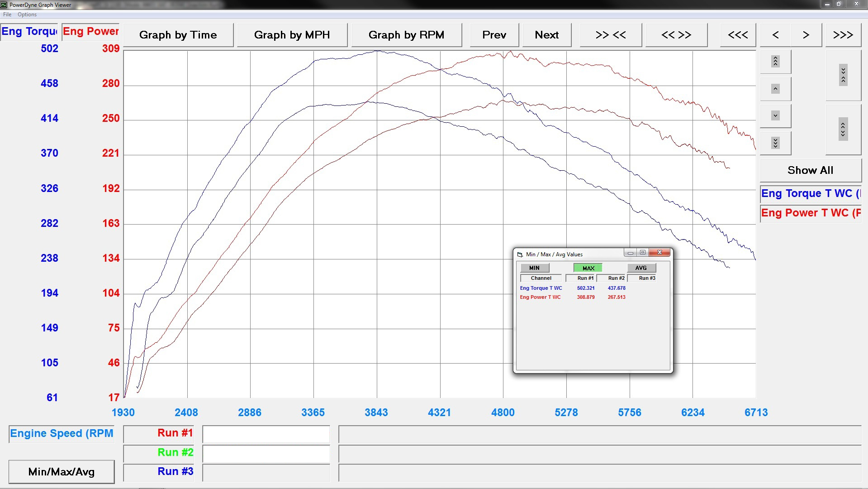Viewport: 868px width, 489px height.
Task: Click the PowerDyne Graph Viewer title bar icon
Action: pos(4,5)
